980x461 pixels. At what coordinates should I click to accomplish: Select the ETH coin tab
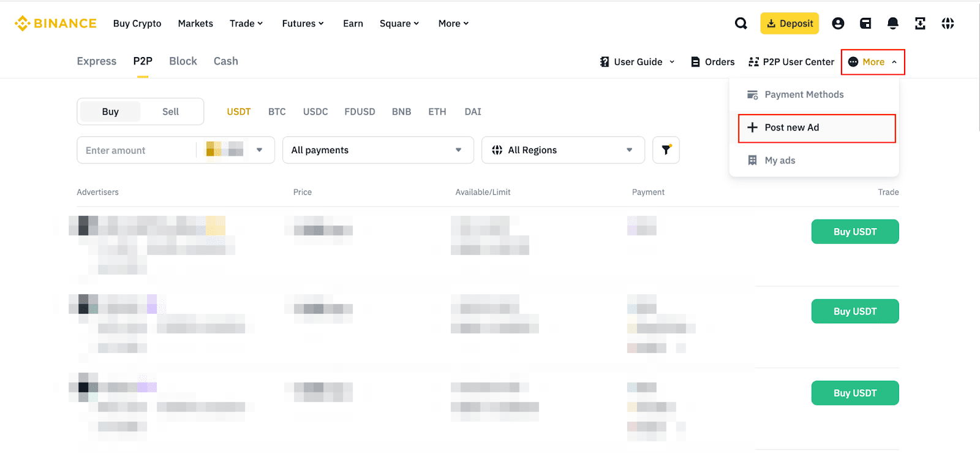(x=437, y=112)
